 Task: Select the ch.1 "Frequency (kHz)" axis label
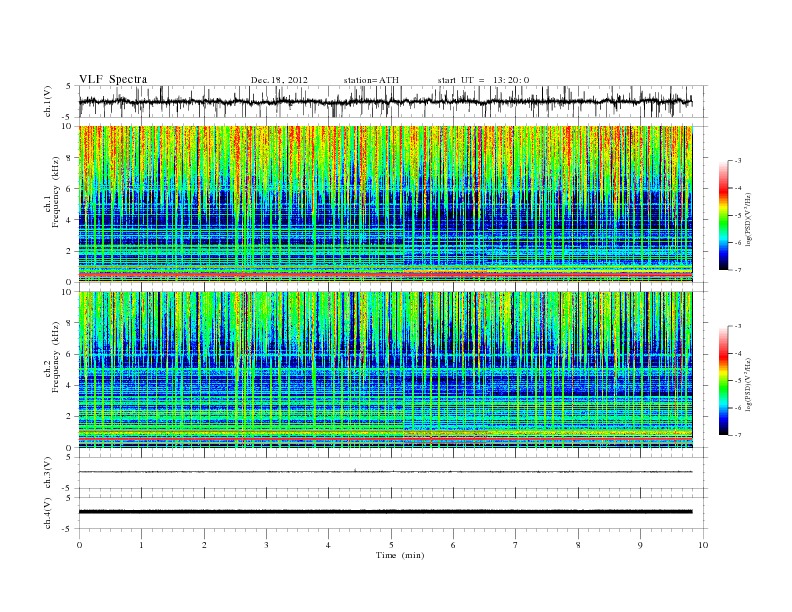(x=56, y=192)
